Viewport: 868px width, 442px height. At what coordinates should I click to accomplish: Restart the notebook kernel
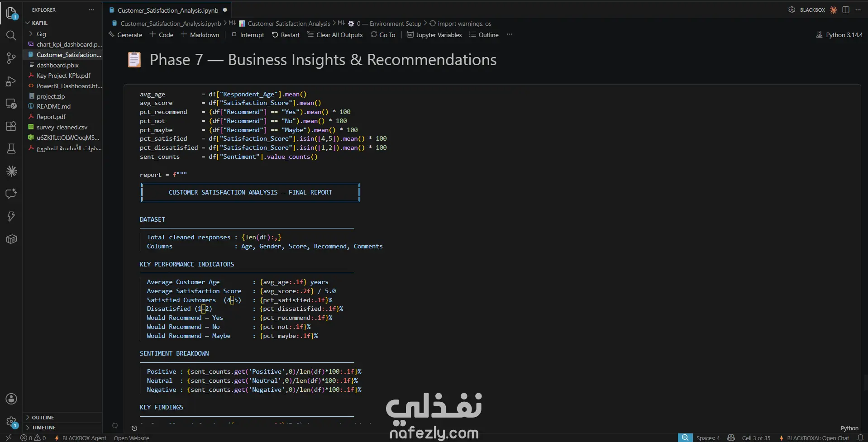point(286,35)
